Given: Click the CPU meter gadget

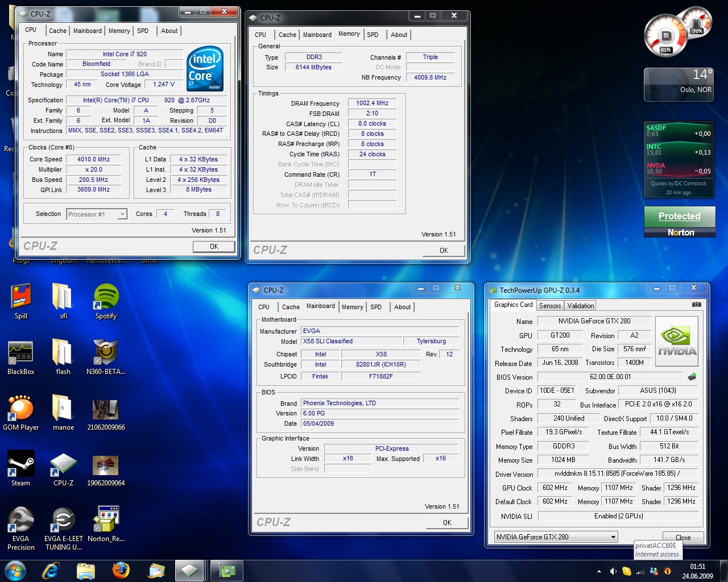Looking at the screenshot, I should click(678, 31).
